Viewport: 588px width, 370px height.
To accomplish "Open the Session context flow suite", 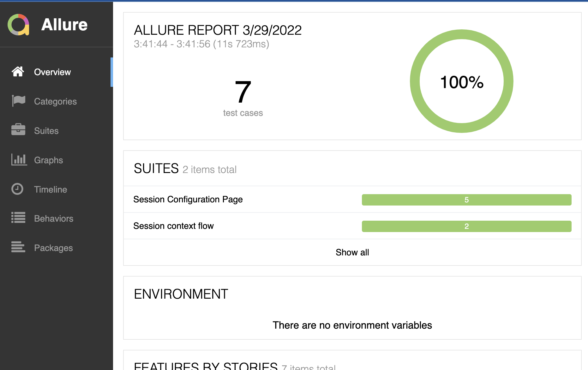I will click(173, 226).
